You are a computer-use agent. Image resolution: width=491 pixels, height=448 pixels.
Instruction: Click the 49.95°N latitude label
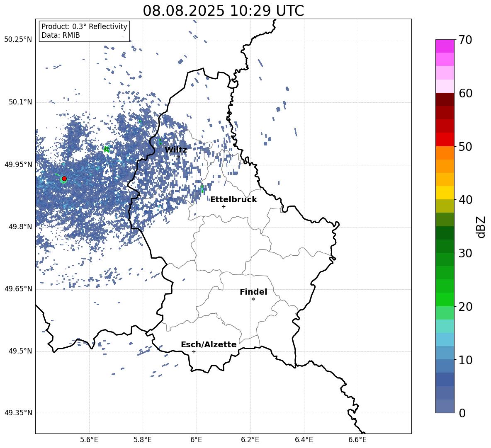(x=19, y=164)
